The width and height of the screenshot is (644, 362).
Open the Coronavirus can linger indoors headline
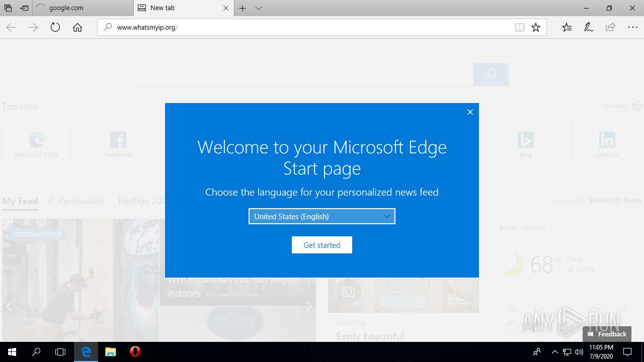tap(231, 286)
